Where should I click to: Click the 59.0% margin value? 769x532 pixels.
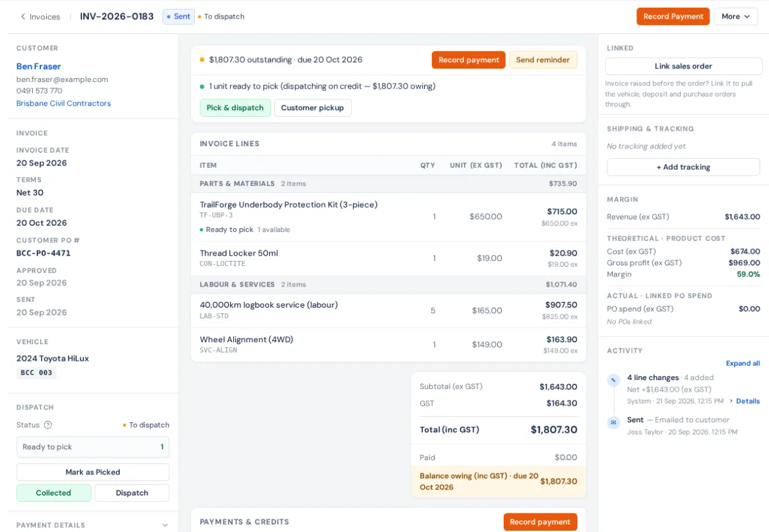click(748, 274)
